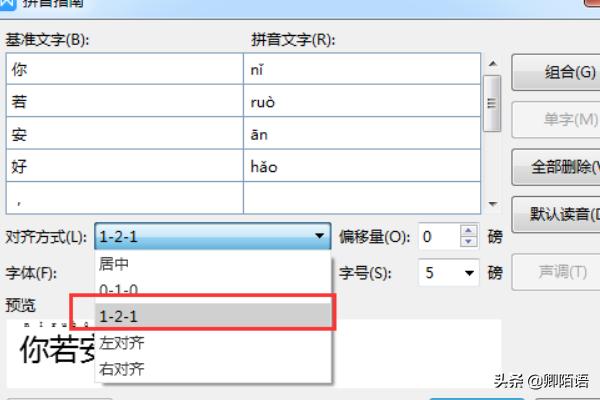Click the hǎo pinyin cell
Viewport: 600px width, 400px height.
click(362, 166)
